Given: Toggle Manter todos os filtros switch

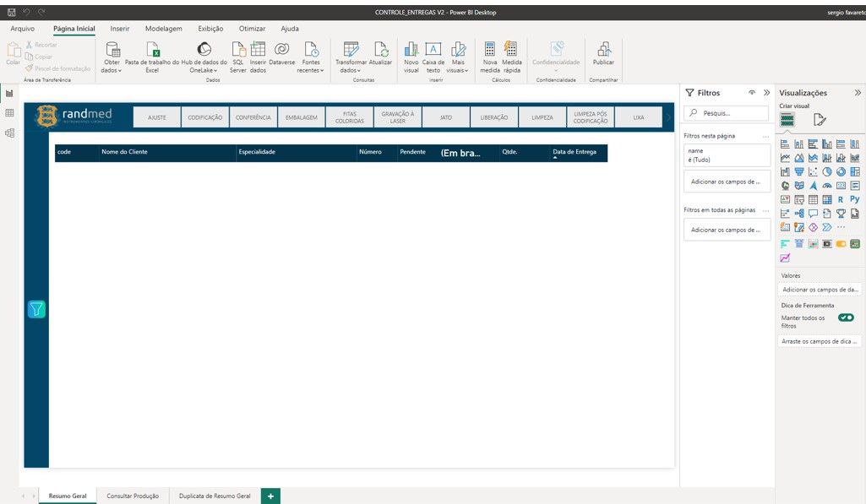Looking at the screenshot, I should pos(846,317).
